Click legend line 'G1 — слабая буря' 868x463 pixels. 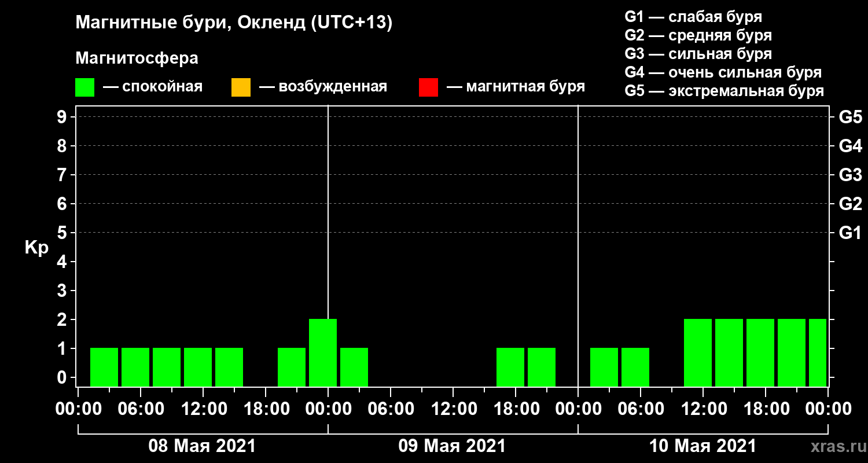pyautogui.click(x=693, y=17)
